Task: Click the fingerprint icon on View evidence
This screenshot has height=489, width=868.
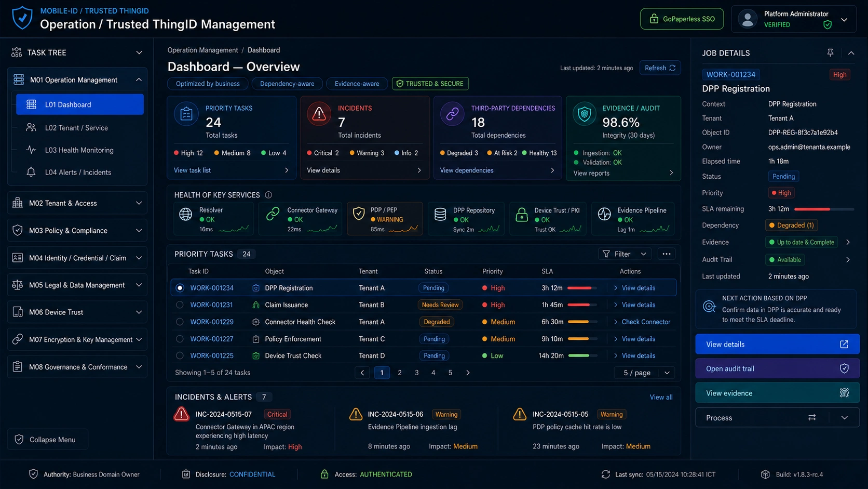Action: coord(844,393)
